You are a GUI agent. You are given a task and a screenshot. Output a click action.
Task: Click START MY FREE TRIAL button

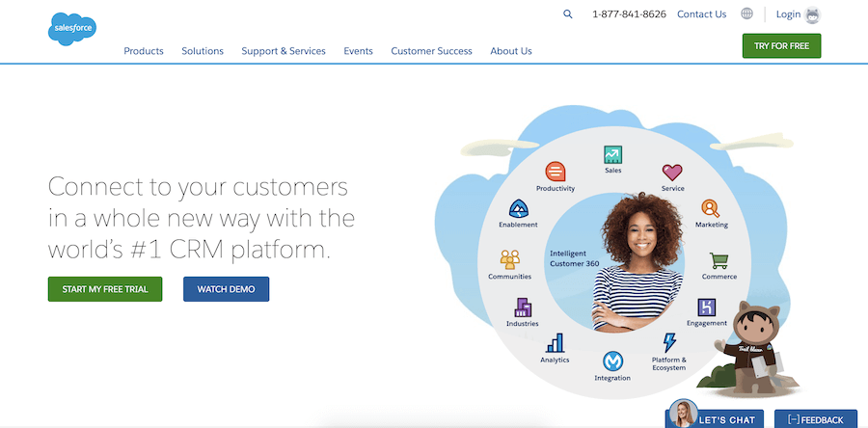[x=105, y=289]
